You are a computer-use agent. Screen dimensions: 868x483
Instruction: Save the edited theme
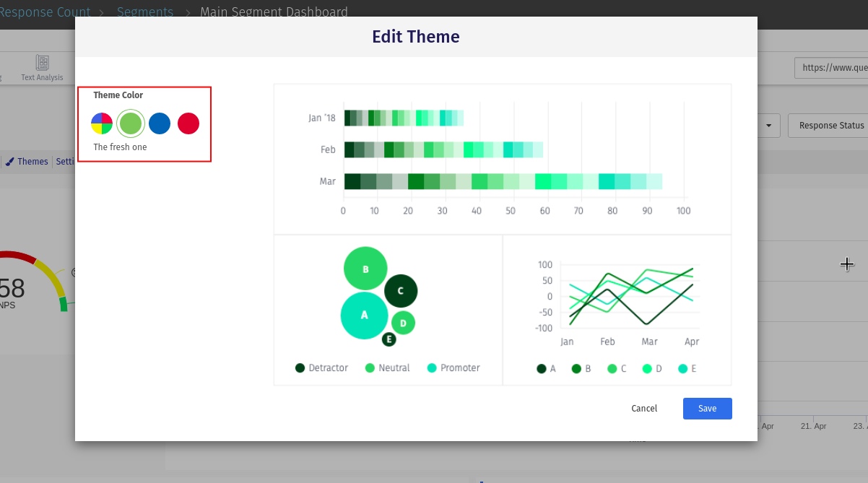707,408
